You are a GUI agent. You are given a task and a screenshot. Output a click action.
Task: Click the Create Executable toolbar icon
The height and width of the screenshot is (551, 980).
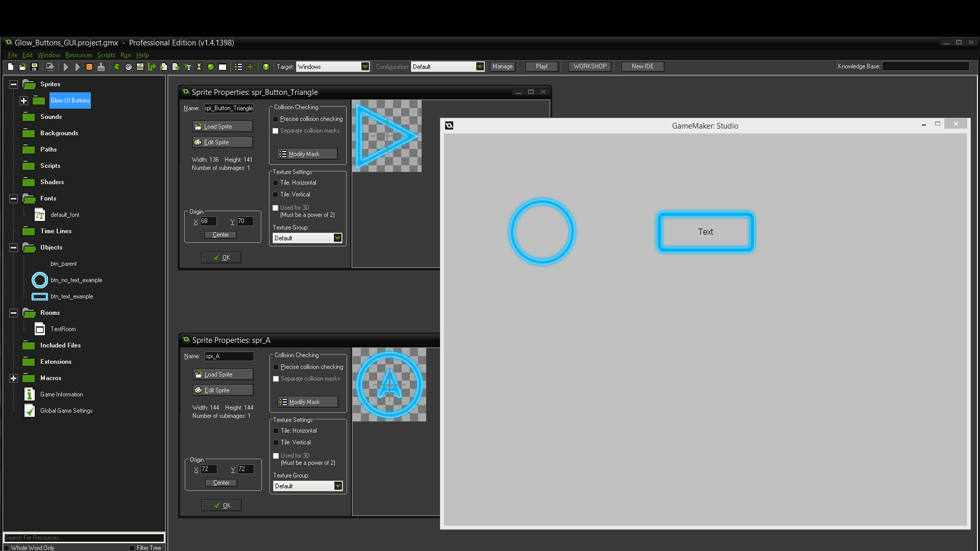click(50, 66)
